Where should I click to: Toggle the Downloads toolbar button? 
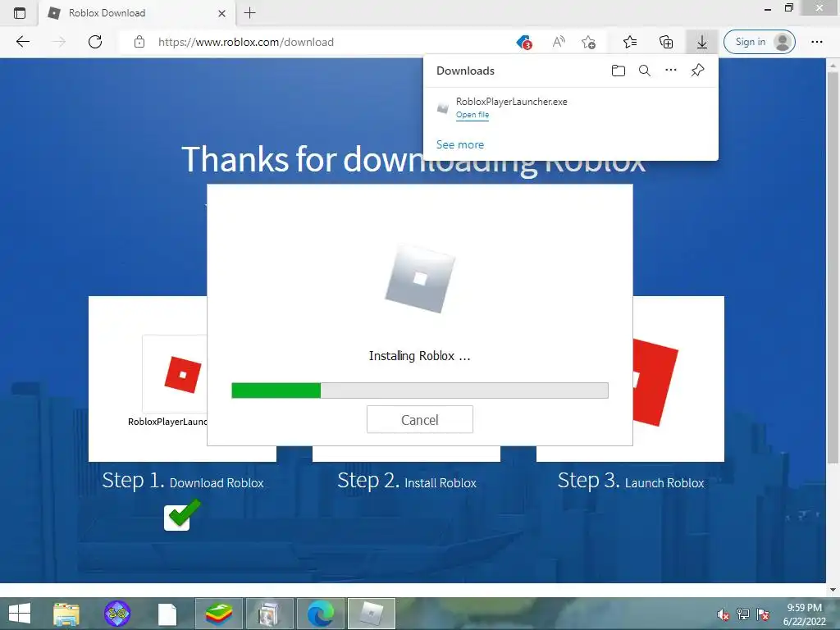coord(702,42)
